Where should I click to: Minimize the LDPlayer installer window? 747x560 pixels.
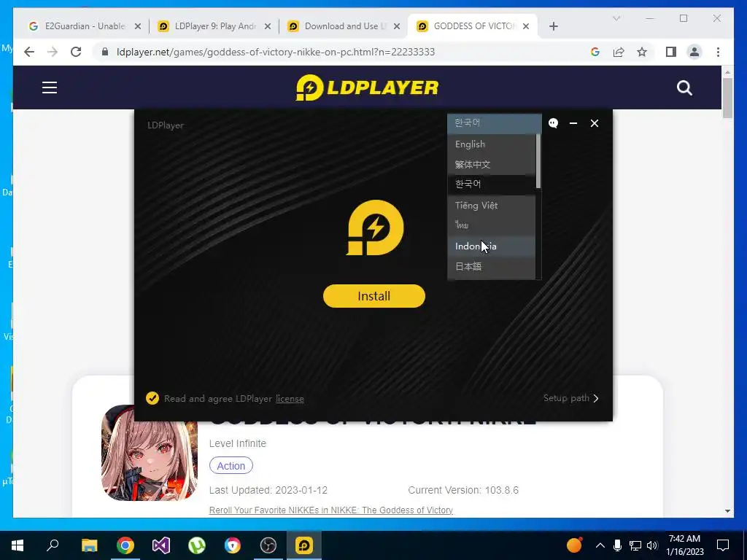pos(573,123)
